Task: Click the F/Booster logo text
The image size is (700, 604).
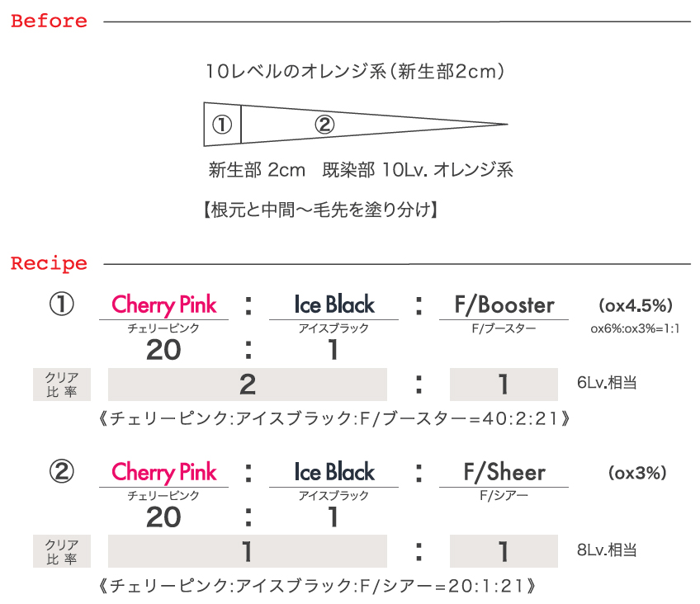Action: tap(504, 304)
